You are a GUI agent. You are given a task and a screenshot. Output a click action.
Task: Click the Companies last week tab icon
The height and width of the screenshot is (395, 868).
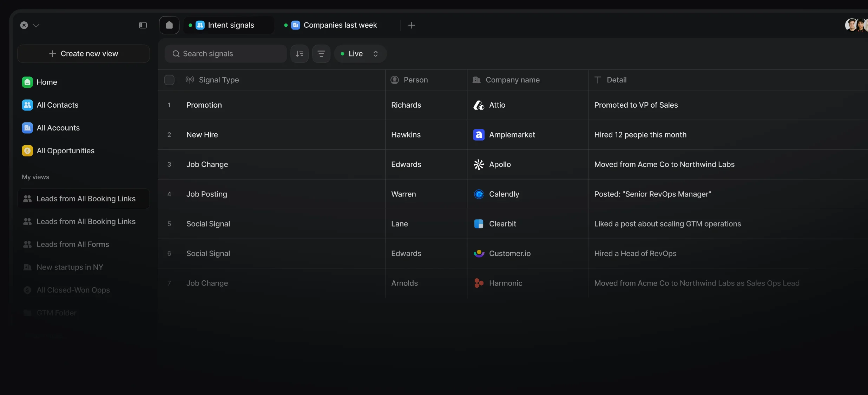click(x=296, y=25)
